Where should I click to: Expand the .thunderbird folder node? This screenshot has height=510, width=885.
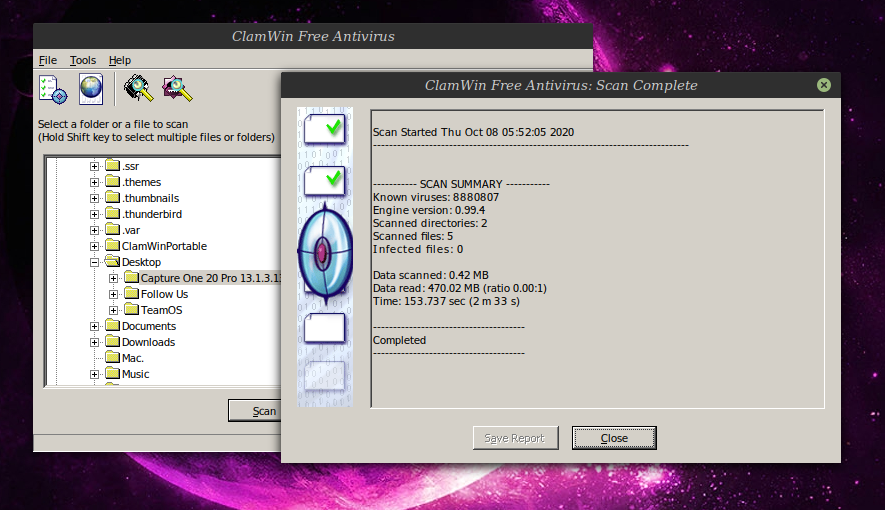point(94,214)
